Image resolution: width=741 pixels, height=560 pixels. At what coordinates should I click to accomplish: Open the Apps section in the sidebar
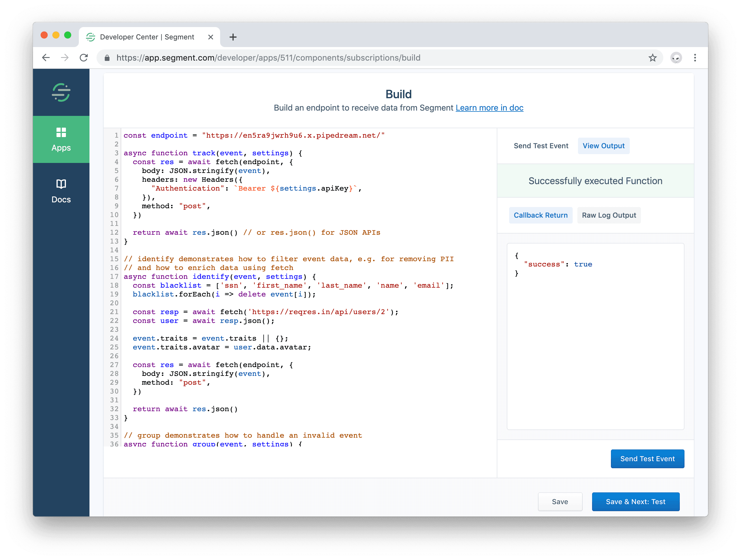click(61, 139)
